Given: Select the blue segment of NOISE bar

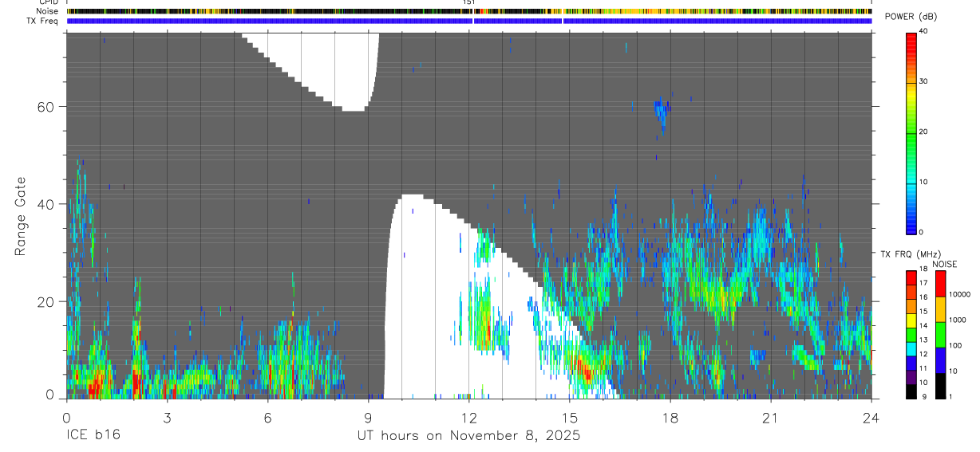Looking at the screenshot, I should 940,360.
